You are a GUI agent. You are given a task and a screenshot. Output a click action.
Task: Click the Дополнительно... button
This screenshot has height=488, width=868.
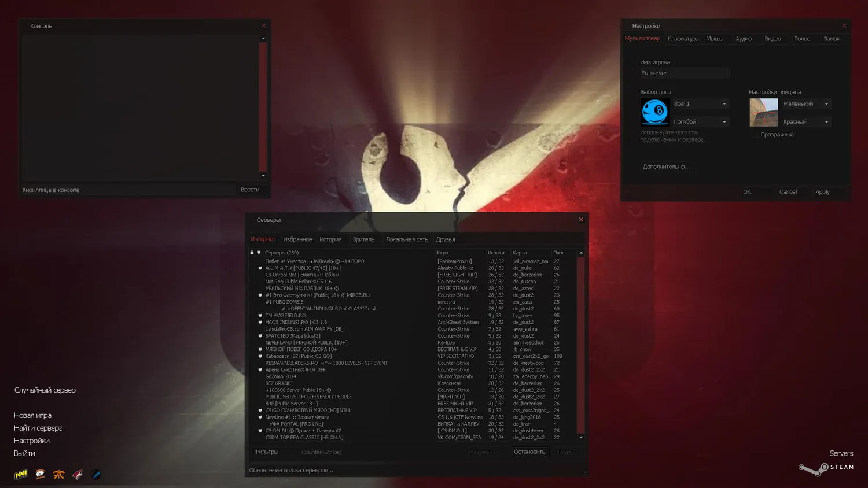[666, 167]
